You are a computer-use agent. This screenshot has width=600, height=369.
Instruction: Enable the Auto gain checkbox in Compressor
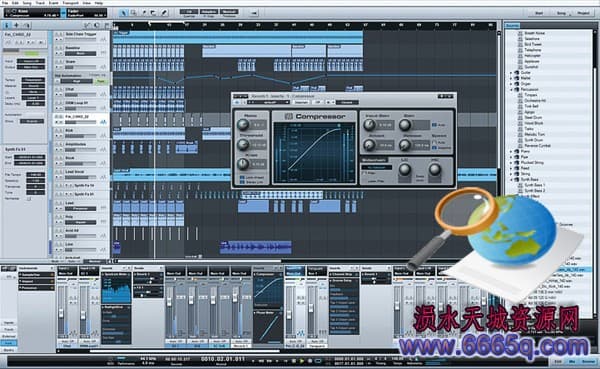(x=434, y=125)
